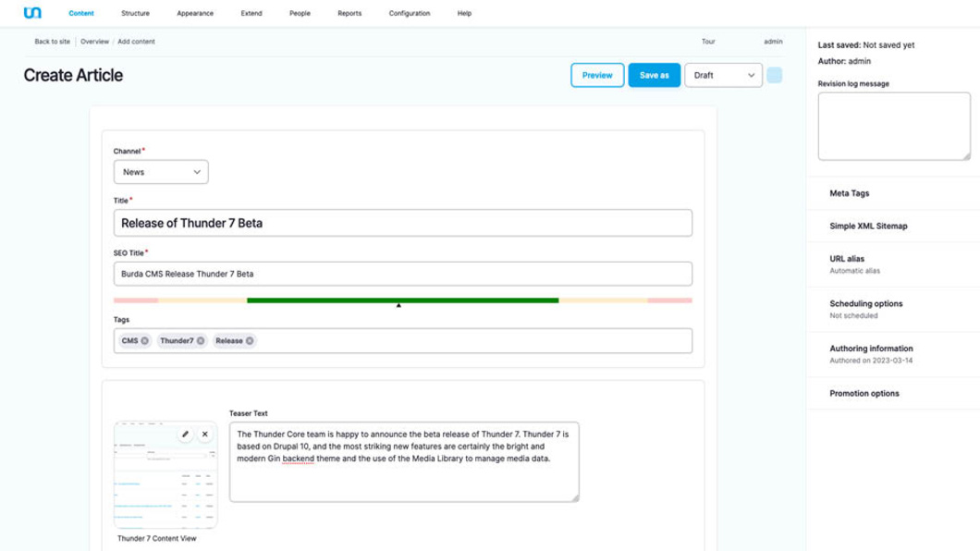Image resolution: width=980 pixels, height=551 pixels.
Task: Edit the teaser image with pencil icon
Action: tap(185, 434)
